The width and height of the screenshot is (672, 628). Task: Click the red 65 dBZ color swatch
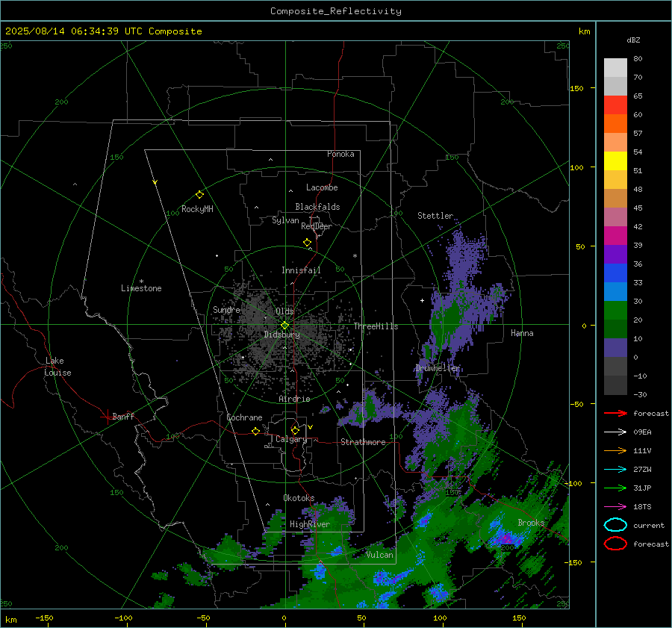tap(615, 105)
